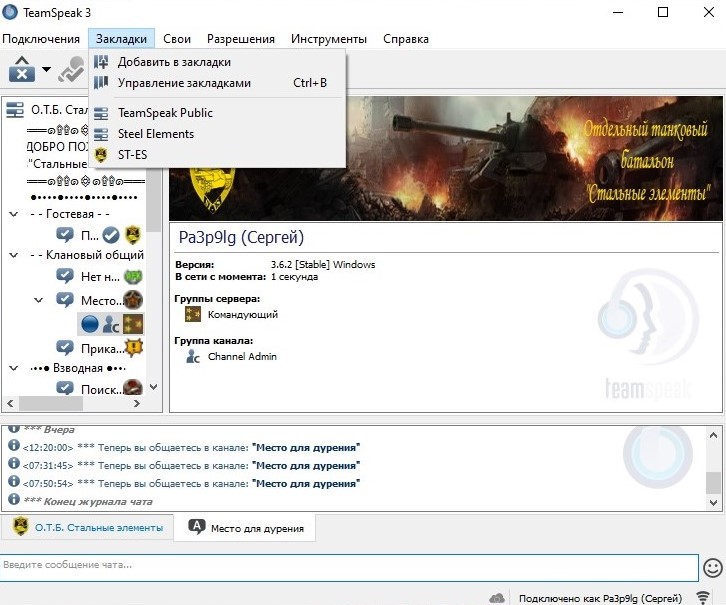Click the chat message input field
726x605 pixels.
tap(349, 566)
